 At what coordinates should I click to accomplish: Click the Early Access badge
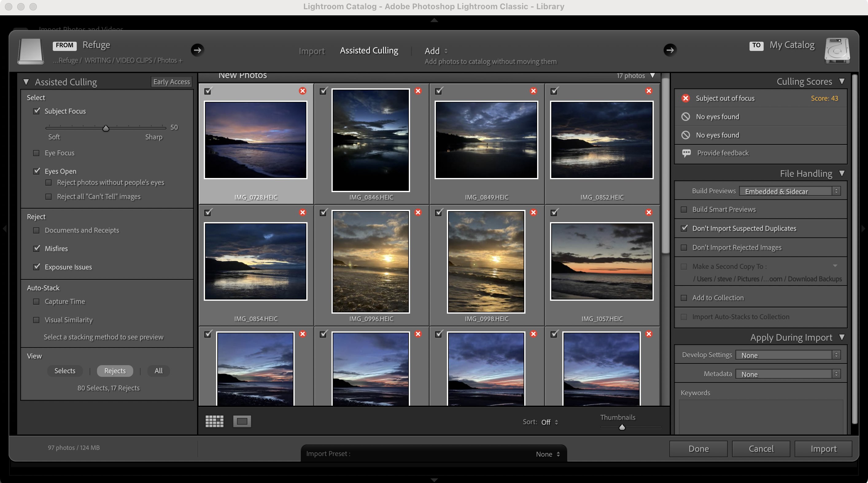pos(172,82)
